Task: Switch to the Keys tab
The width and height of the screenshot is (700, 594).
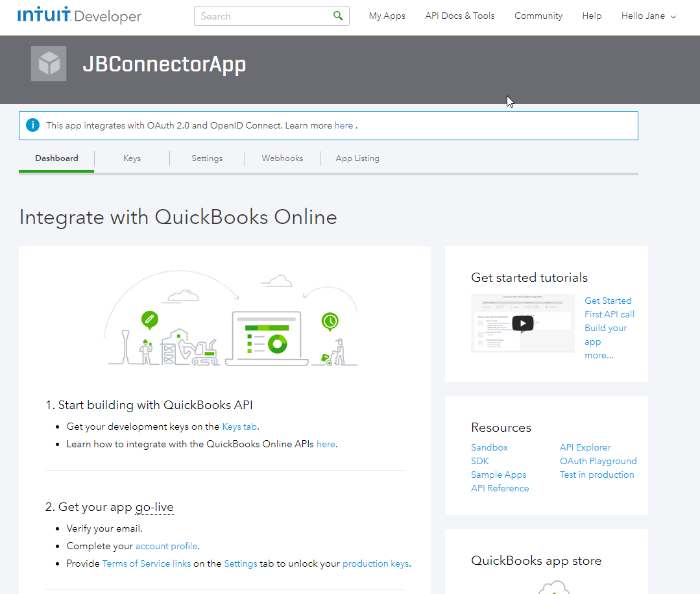Action: pyautogui.click(x=132, y=158)
